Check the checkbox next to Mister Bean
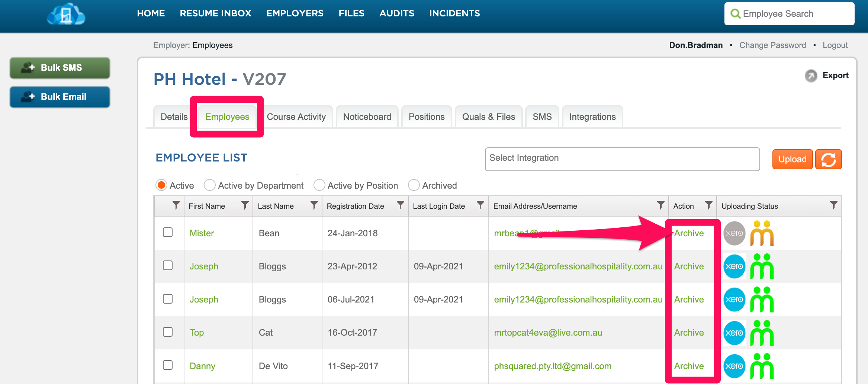Screen dimensions: 868x384 168,232
